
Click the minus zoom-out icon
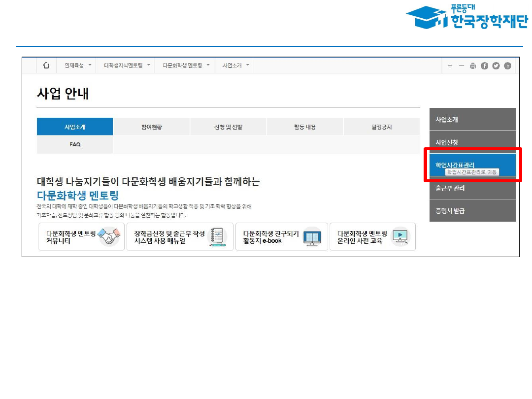(462, 66)
